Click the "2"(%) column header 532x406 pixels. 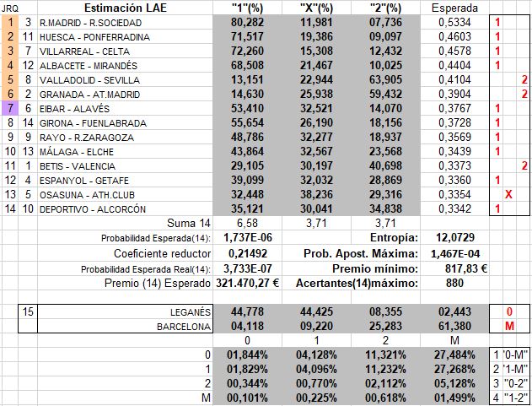(386, 8)
